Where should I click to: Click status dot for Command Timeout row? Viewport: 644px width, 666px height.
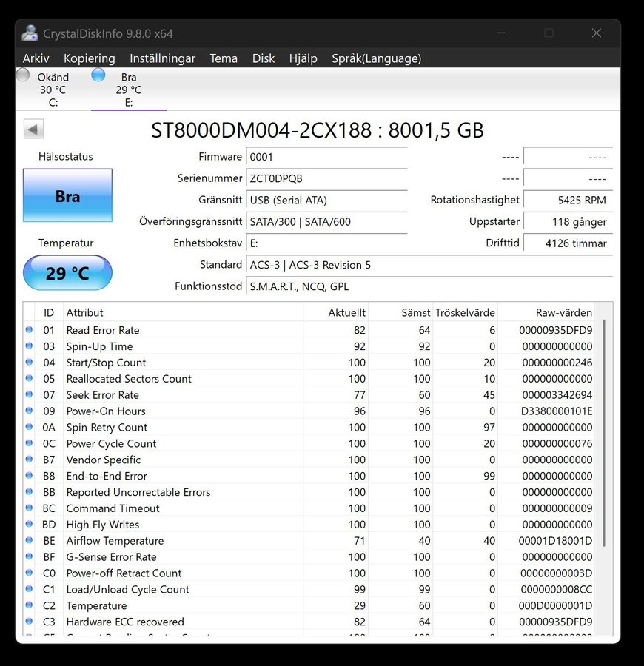tap(29, 508)
